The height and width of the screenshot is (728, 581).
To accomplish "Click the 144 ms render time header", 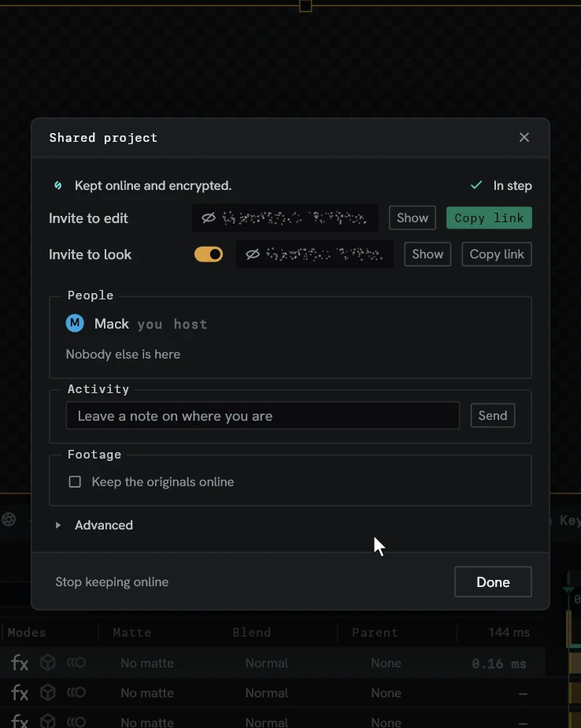I will [509, 633].
